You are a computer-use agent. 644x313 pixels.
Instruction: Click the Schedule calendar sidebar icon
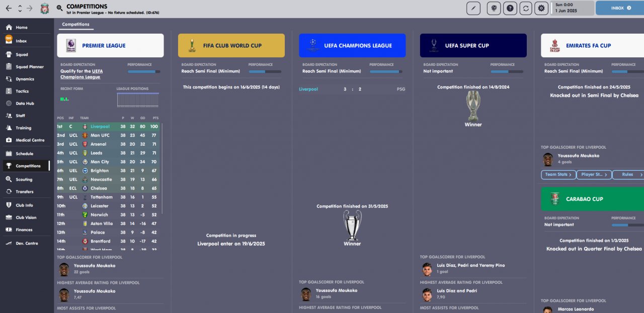[9, 154]
